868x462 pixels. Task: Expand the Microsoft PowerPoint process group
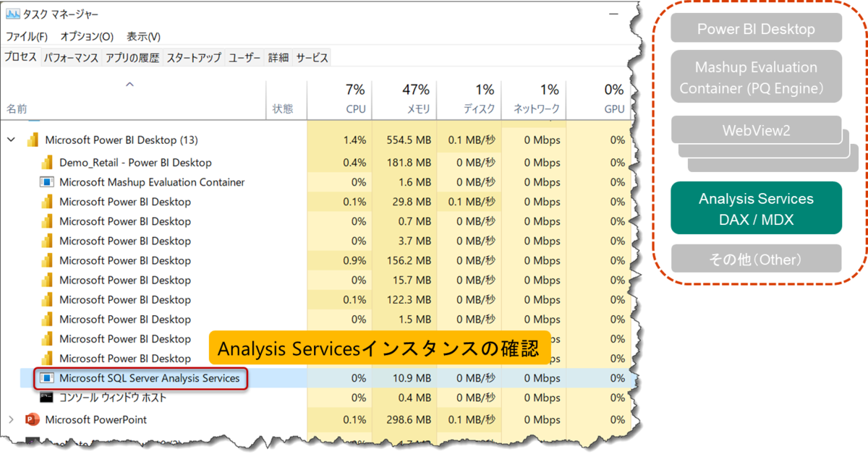11,419
